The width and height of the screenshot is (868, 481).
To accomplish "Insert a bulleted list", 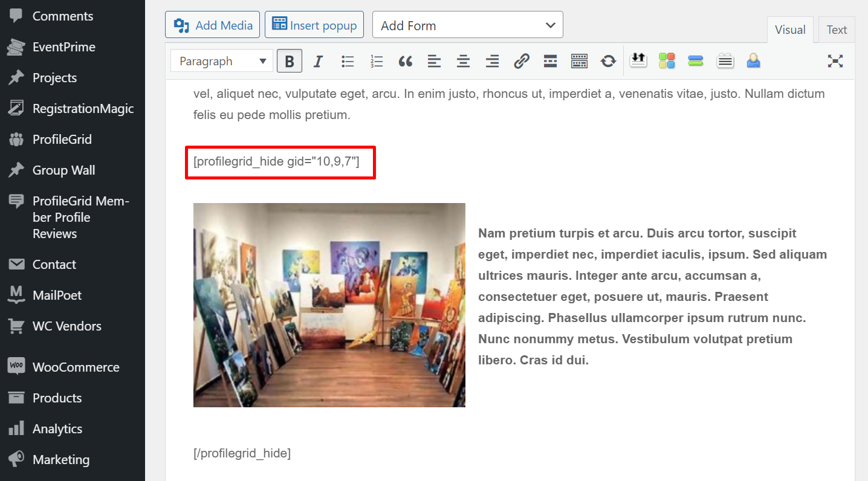I will pyautogui.click(x=348, y=61).
